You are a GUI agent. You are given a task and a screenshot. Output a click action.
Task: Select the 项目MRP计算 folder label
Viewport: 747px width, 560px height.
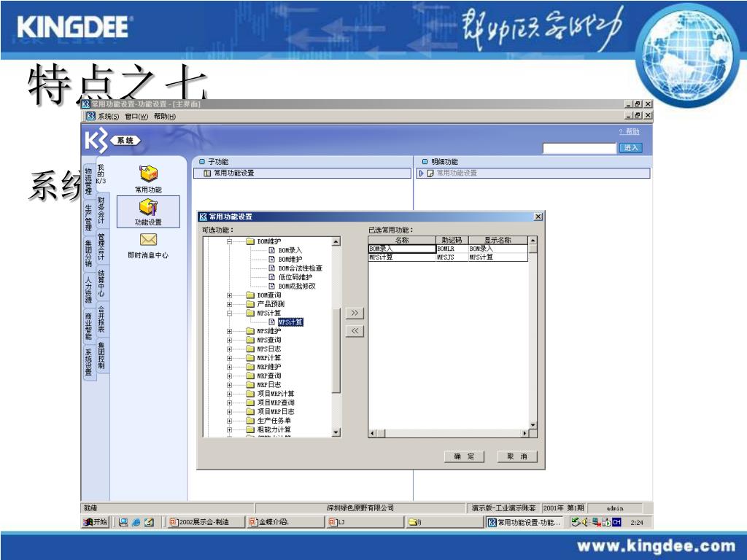276,393
